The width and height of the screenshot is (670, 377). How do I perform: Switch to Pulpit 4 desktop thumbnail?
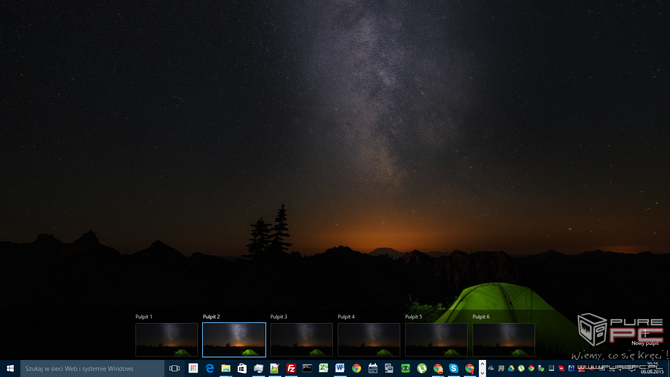click(369, 340)
